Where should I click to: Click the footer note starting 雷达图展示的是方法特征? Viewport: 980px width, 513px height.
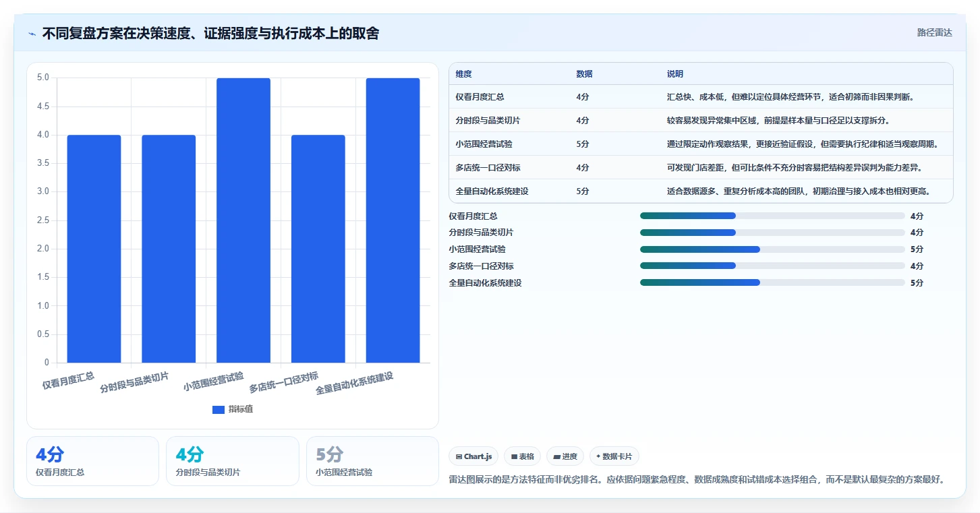coord(696,479)
